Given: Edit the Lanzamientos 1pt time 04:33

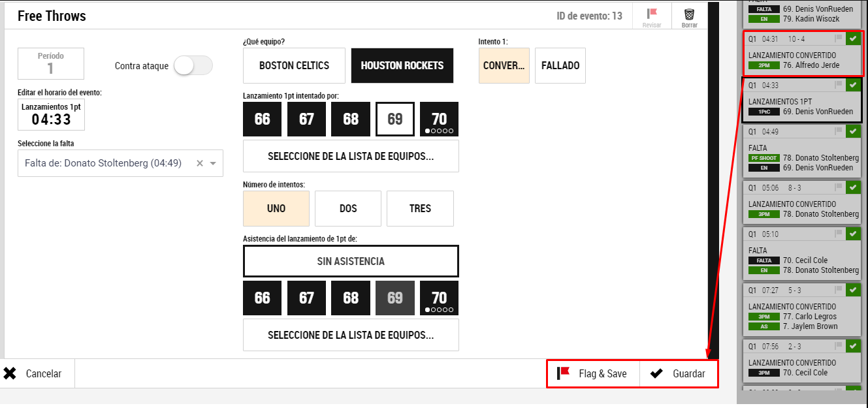Looking at the screenshot, I should pos(51,114).
